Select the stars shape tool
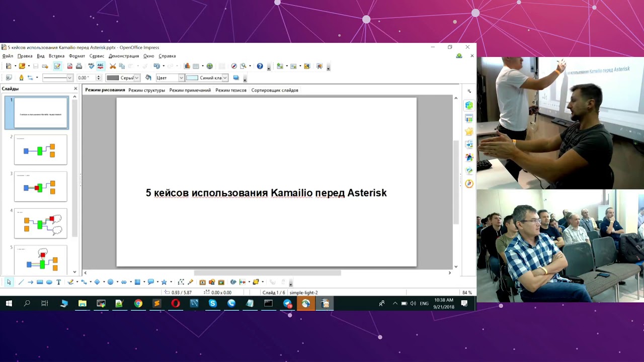The image size is (644, 362). pos(164,282)
